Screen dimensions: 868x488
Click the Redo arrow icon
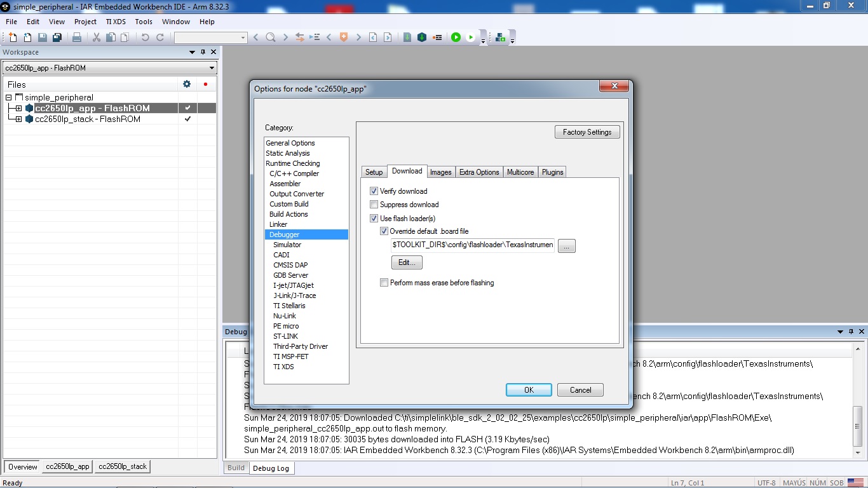pyautogui.click(x=160, y=37)
